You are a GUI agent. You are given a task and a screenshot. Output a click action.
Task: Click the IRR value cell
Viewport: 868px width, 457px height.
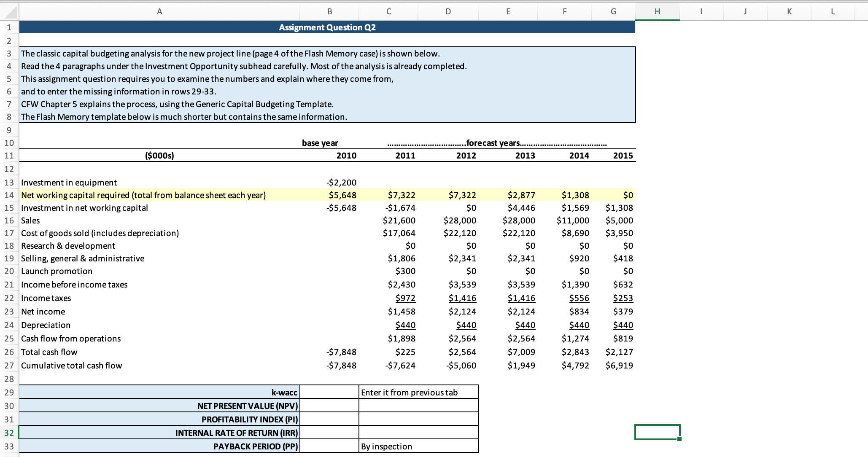click(329, 433)
